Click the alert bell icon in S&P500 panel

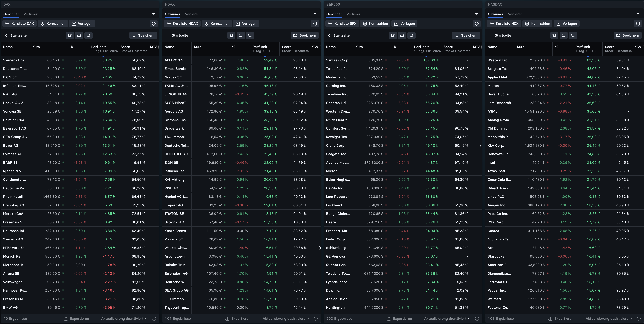point(402,35)
